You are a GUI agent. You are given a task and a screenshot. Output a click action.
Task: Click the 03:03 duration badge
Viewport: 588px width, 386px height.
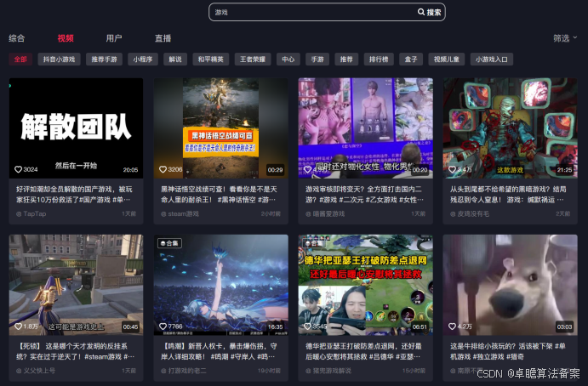coord(564,326)
